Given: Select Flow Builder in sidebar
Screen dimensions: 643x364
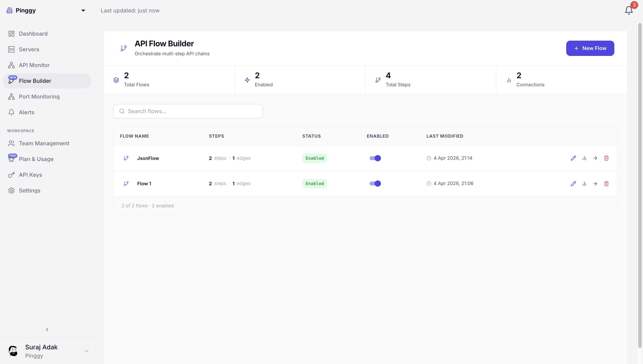Looking at the screenshot, I should click(x=47, y=81).
